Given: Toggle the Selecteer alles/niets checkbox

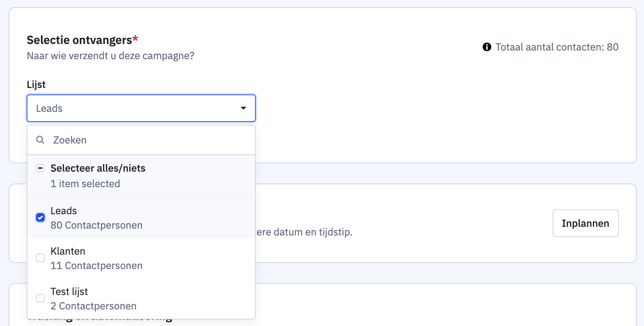Looking at the screenshot, I should [40, 168].
